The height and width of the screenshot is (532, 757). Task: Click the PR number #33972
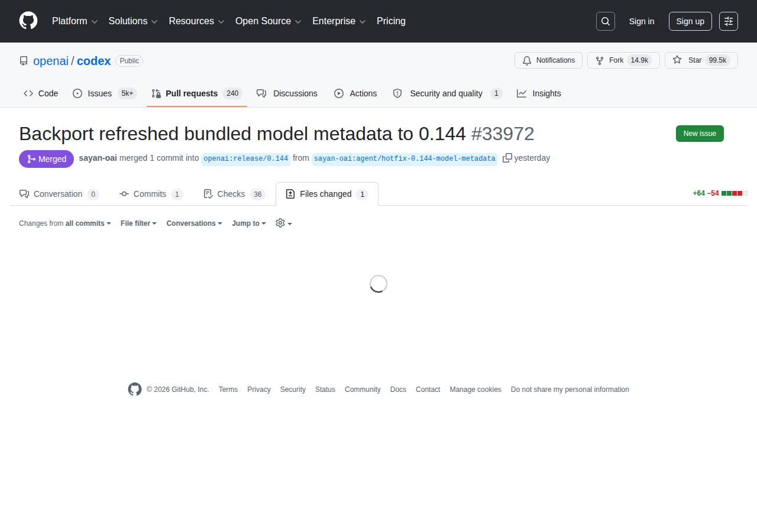503,134
